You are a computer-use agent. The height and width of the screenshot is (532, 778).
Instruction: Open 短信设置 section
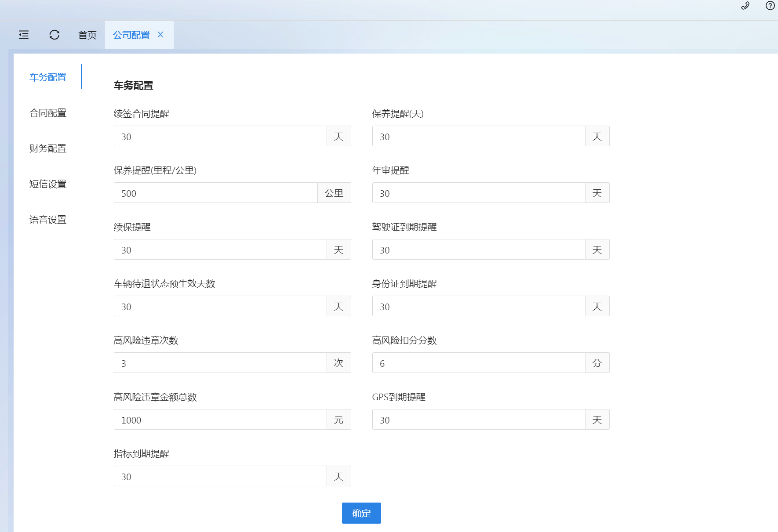(x=48, y=184)
